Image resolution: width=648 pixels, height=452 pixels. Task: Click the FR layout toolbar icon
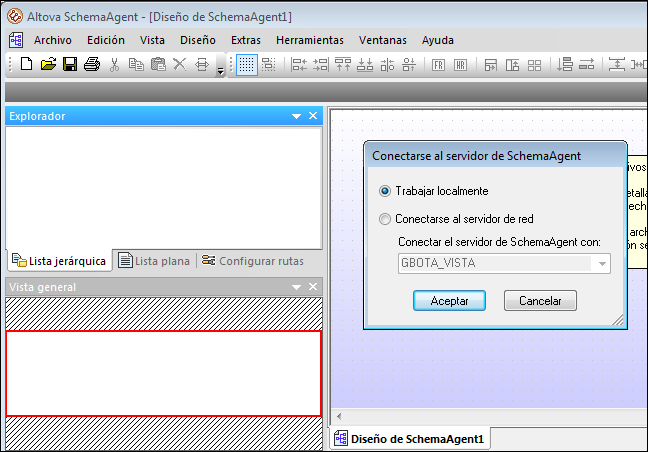pyautogui.click(x=438, y=65)
